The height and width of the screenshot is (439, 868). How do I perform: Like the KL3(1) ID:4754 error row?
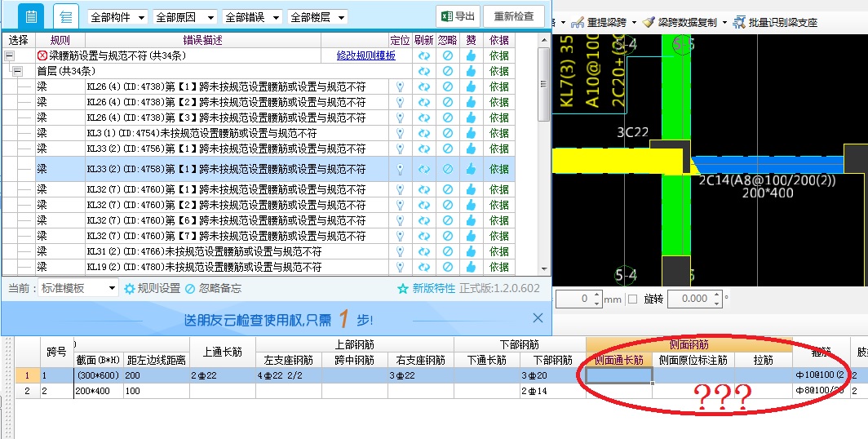(x=471, y=133)
